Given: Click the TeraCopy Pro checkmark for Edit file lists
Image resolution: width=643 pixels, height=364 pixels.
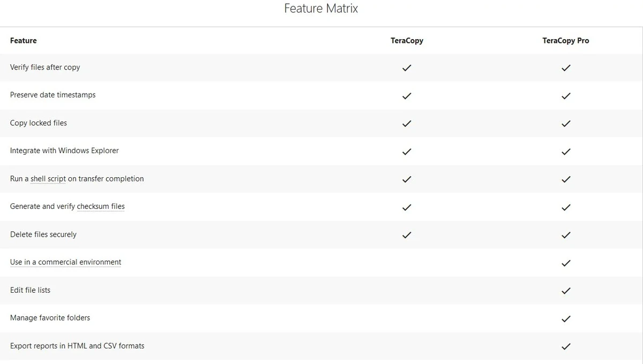Looking at the screenshot, I should click(x=566, y=291).
